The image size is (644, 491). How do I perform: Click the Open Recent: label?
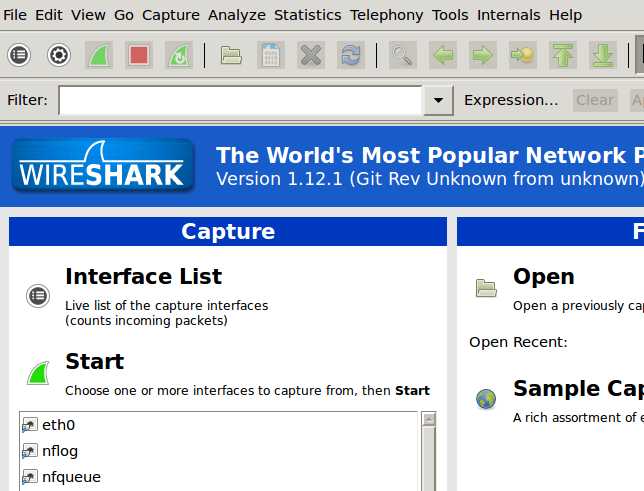[x=518, y=342]
